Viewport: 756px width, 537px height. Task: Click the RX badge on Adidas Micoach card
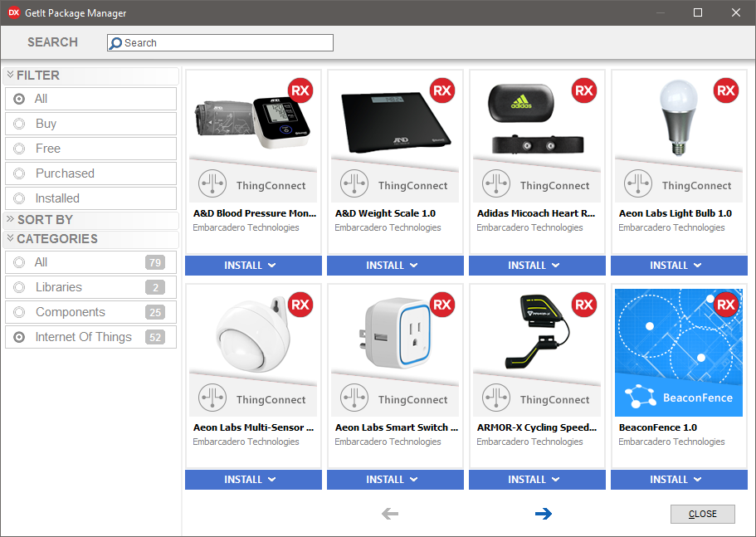[x=584, y=90]
